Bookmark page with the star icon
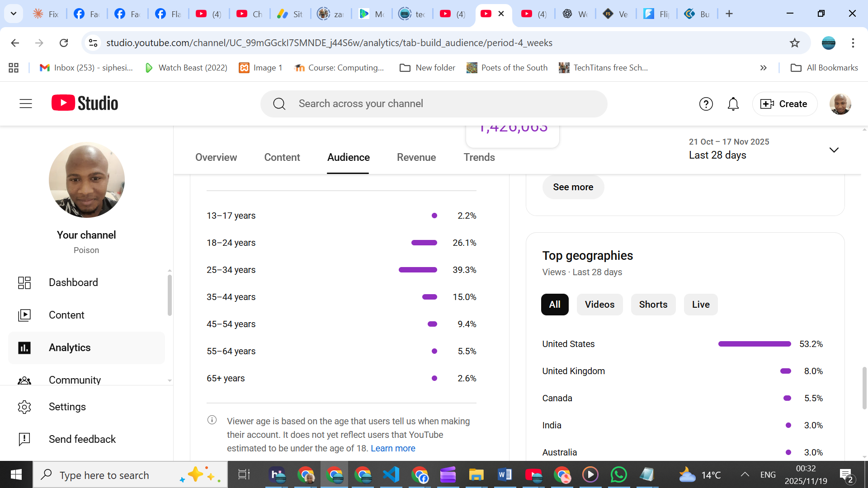Screen dimensions: 868x488 [794, 43]
